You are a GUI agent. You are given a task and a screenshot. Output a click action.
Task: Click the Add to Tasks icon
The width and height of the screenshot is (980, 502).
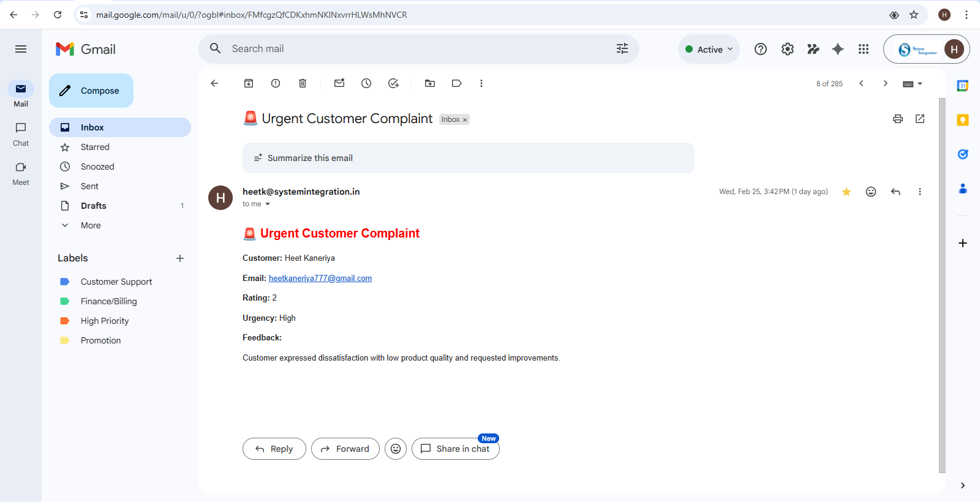tap(393, 83)
